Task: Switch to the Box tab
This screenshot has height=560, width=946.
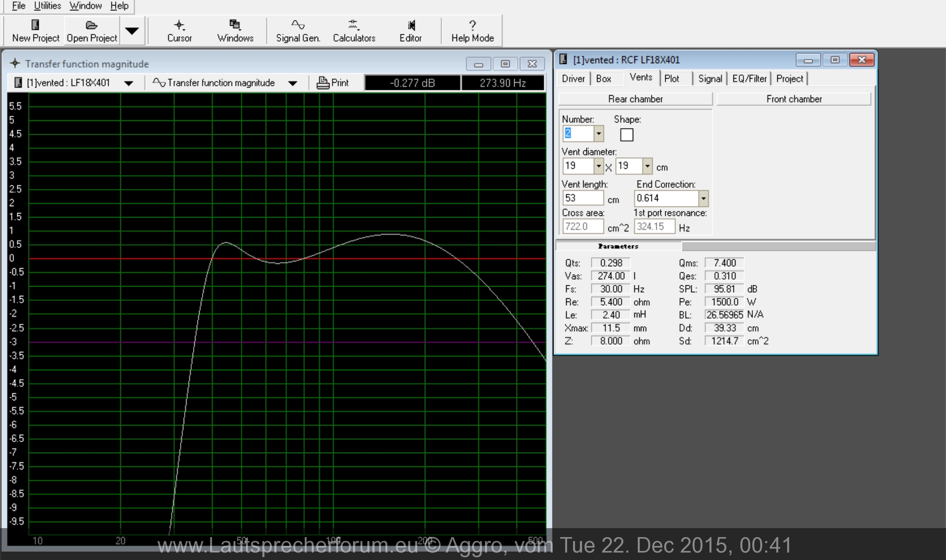Action: (x=603, y=79)
